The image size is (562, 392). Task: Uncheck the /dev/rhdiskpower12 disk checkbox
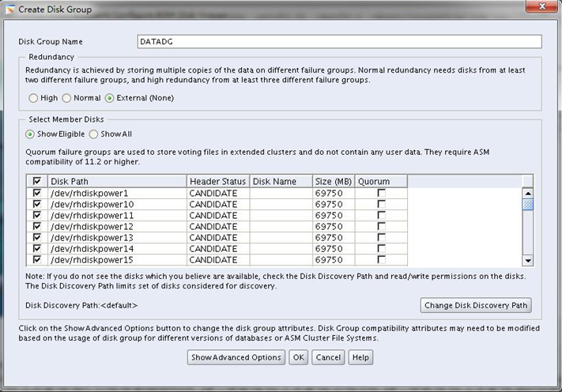click(37, 226)
